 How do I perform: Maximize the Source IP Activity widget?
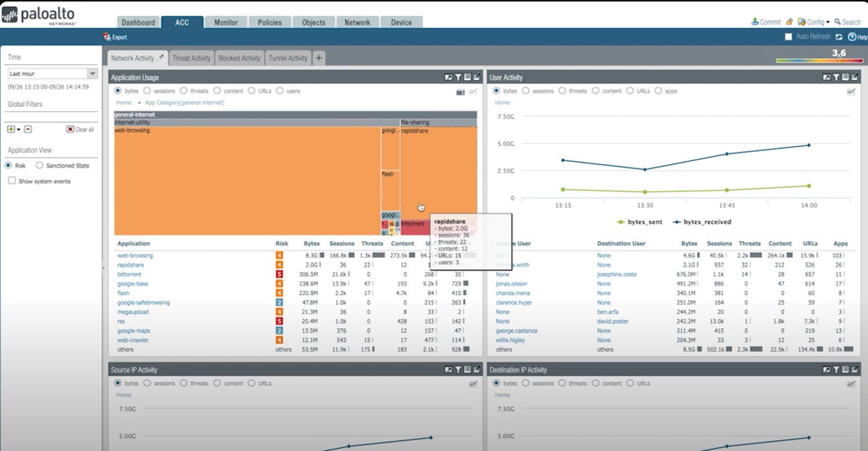[477, 369]
